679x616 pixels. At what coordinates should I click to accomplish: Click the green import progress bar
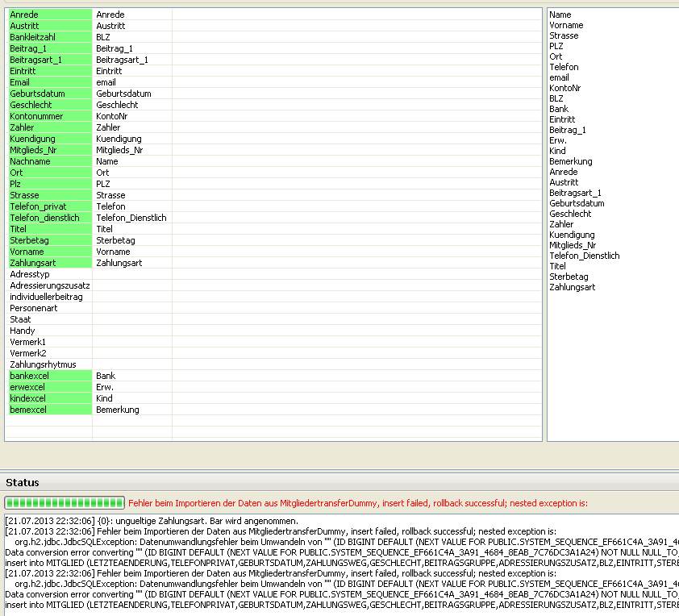pos(65,503)
